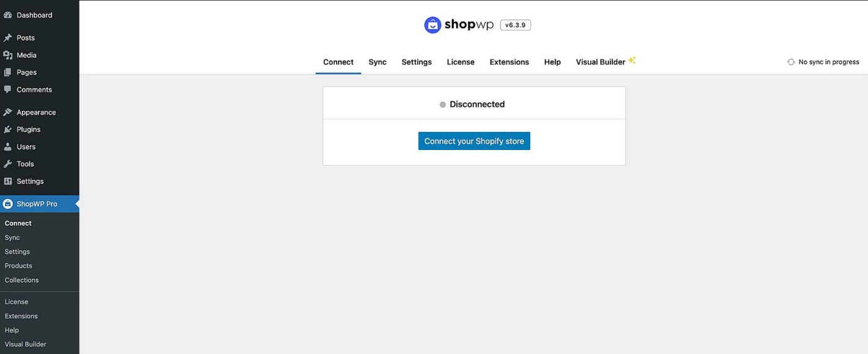Open the Products submenu link
The height and width of the screenshot is (354, 868).
pyautogui.click(x=19, y=266)
